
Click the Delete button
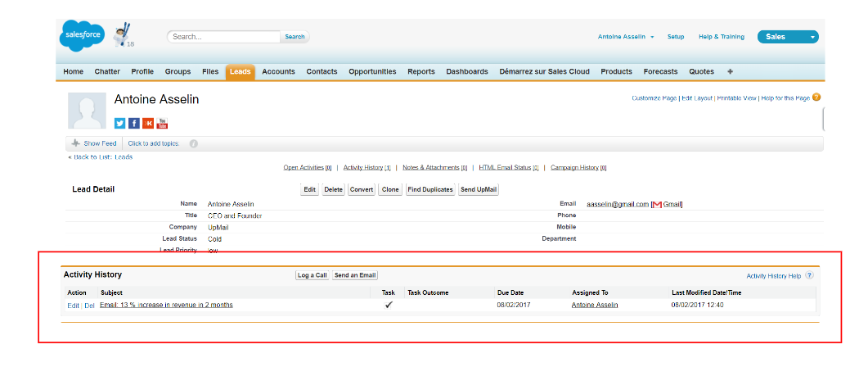[x=334, y=189]
